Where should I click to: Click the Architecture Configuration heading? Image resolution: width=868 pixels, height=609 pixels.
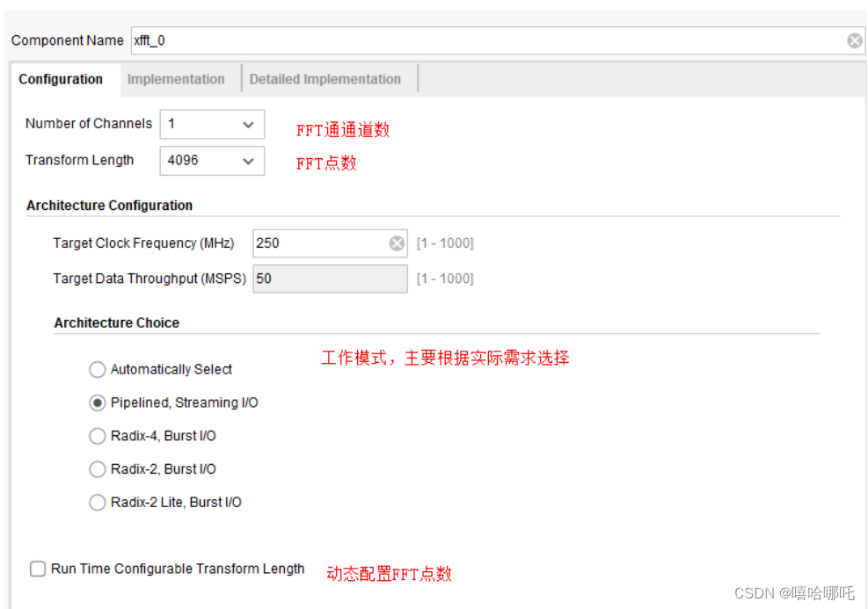pyautogui.click(x=110, y=206)
